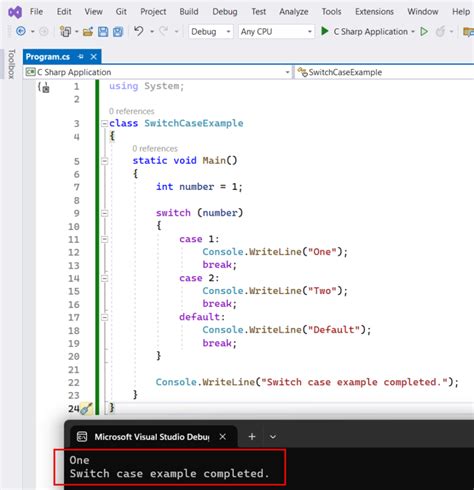Open the Debug menu
474x490 pixels.
coord(225,12)
